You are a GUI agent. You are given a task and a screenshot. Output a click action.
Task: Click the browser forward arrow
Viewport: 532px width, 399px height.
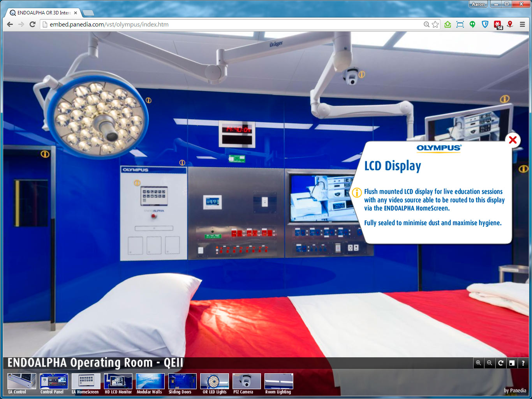pyautogui.click(x=21, y=24)
